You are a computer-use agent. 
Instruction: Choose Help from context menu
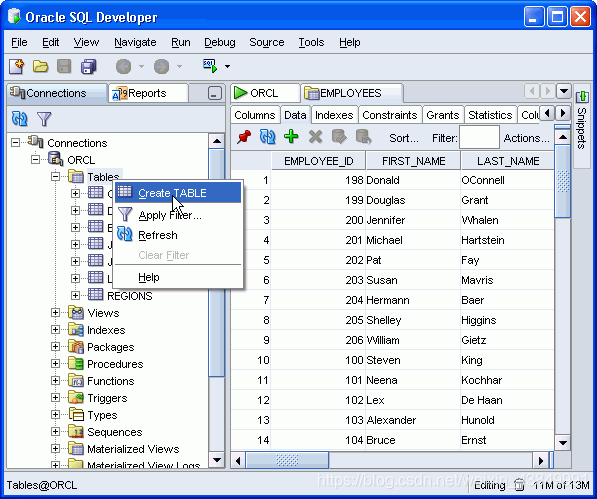[178, 277]
